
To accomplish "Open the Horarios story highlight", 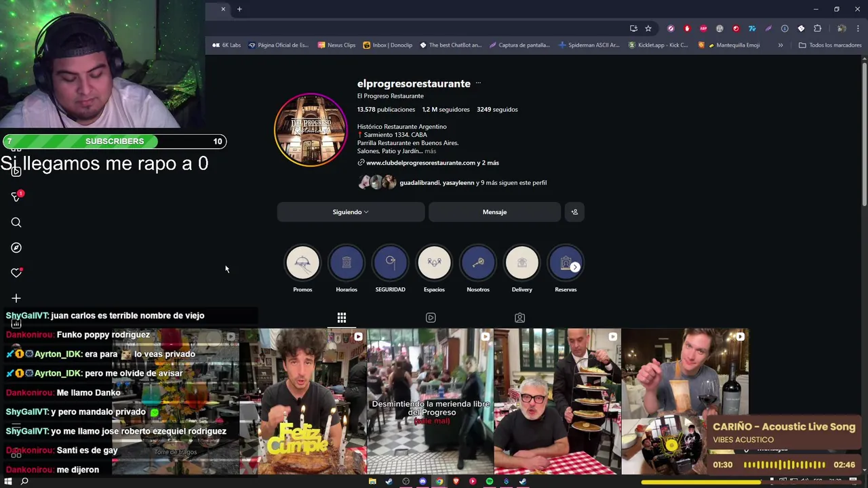I will (347, 263).
